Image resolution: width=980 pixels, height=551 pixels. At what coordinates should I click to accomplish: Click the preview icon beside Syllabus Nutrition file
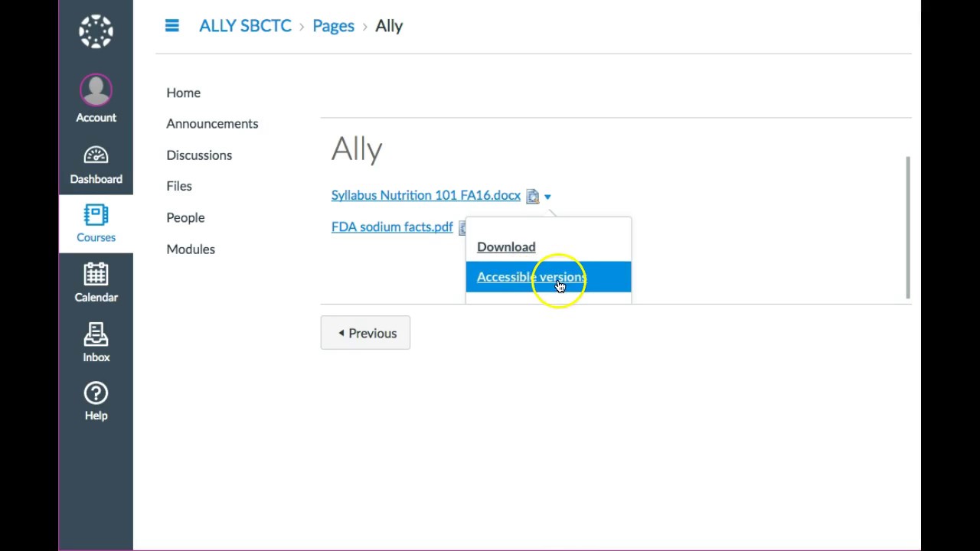tap(532, 197)
